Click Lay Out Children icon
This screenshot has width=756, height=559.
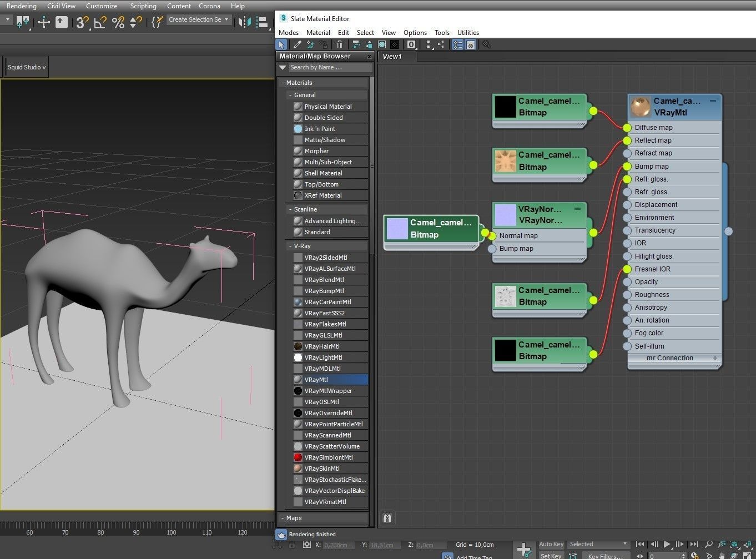[x=441, y=45]
